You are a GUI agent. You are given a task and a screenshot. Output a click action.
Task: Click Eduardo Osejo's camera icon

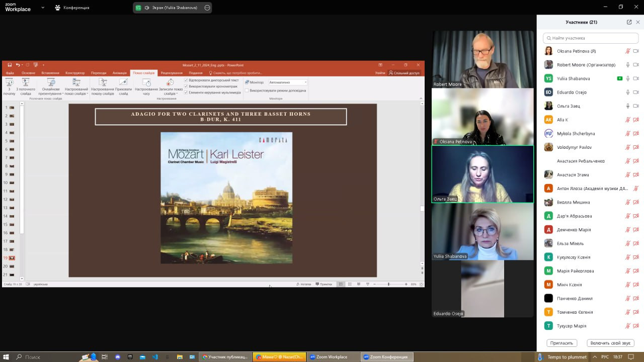point(636,93)
